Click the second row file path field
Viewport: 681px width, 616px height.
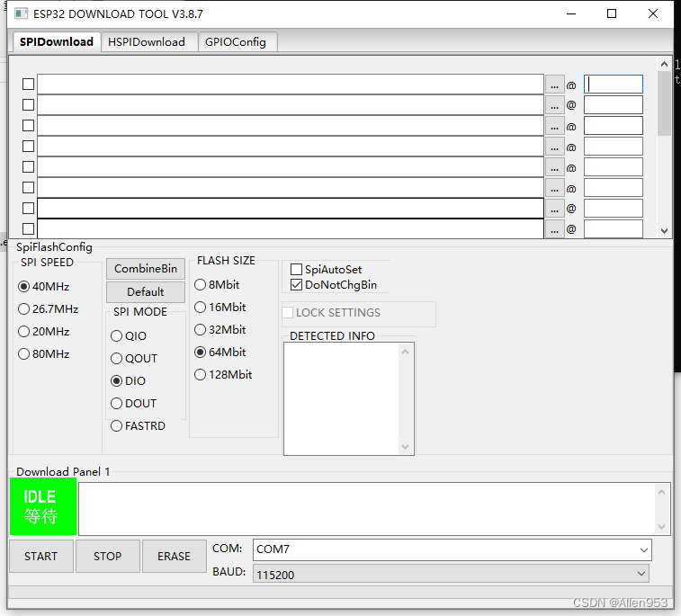[x=291, y=105]
